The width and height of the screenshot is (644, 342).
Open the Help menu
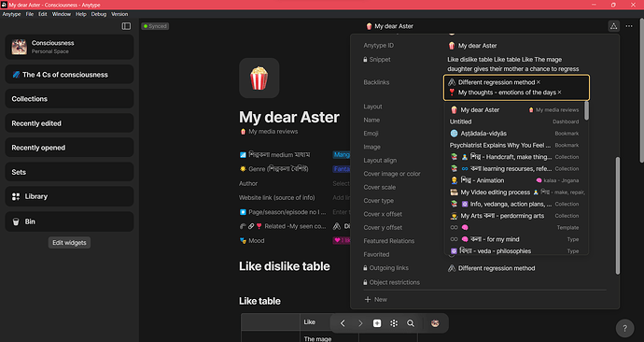[81, 14]
